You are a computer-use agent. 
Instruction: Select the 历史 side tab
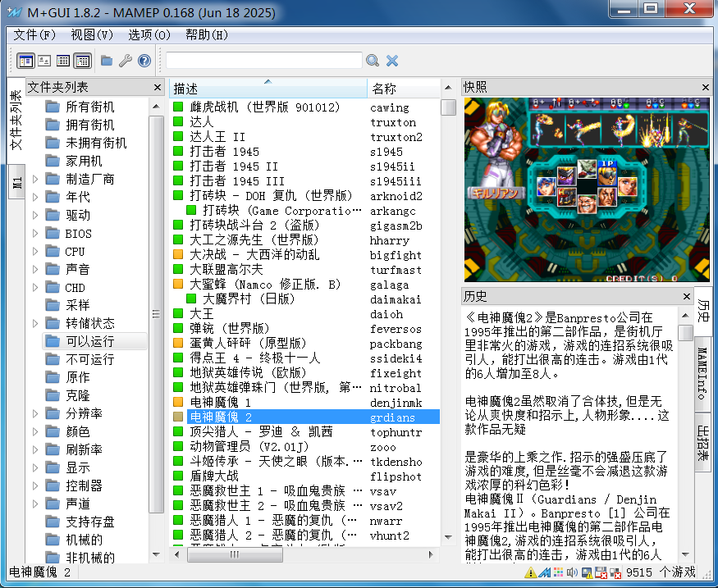click(703, 311)
